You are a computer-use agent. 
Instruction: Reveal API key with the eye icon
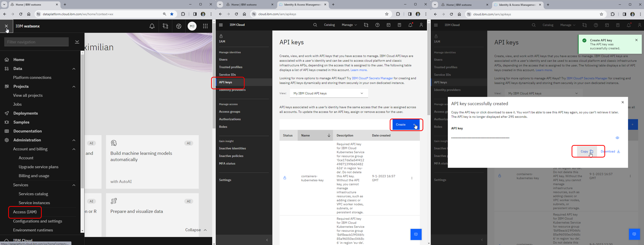click(617, 138)
